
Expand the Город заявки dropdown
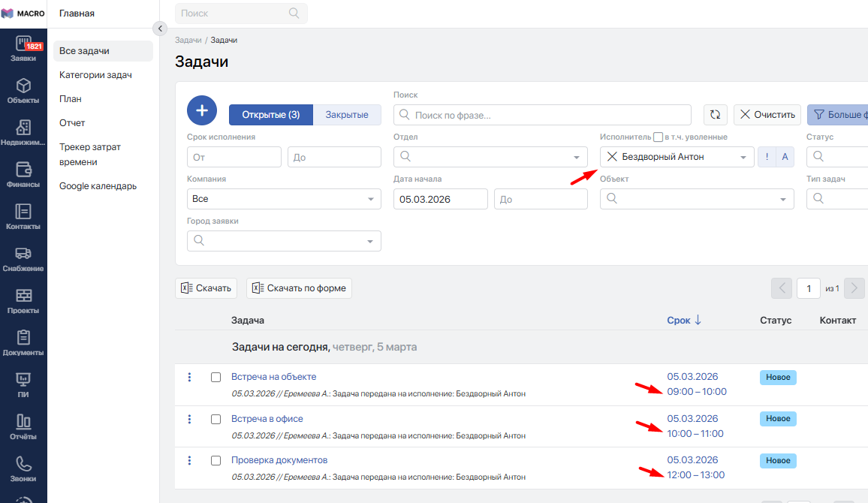pyautogui.click(x=284, y=241)
